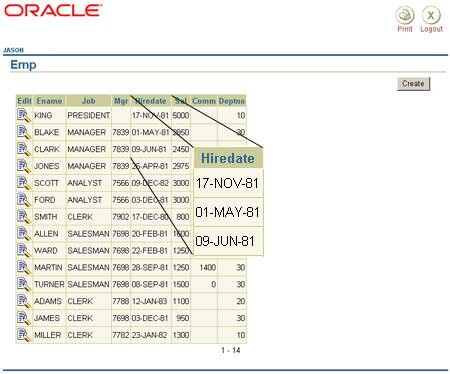450x374 pixels.
Task: Click the Comm column header
Action: [204, 101]
